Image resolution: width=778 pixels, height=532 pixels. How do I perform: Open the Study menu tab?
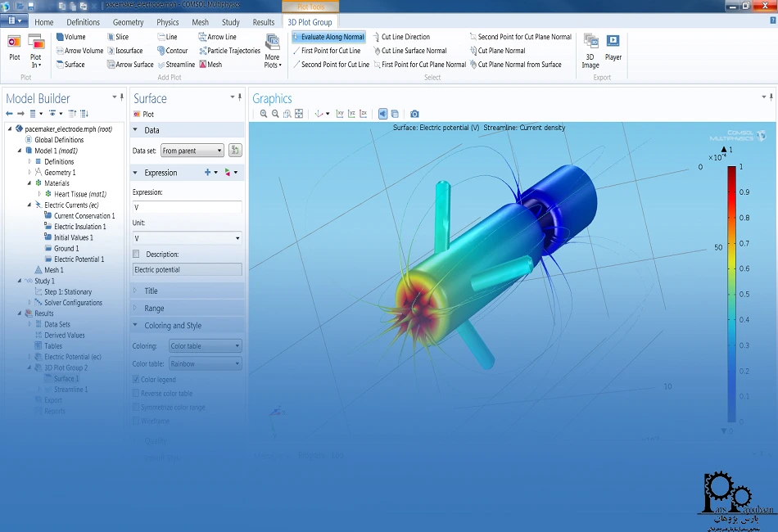click(x=232, y=22)
